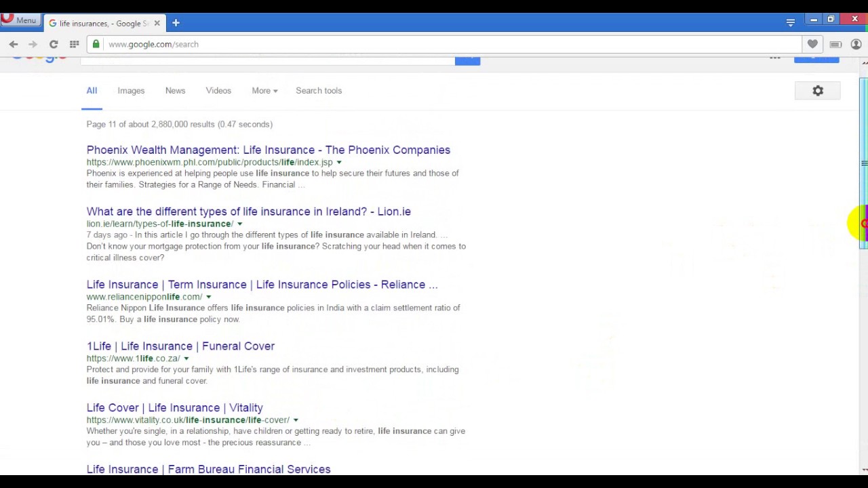
Task: Switch to the Images tab
Action: tap(131, 91)
